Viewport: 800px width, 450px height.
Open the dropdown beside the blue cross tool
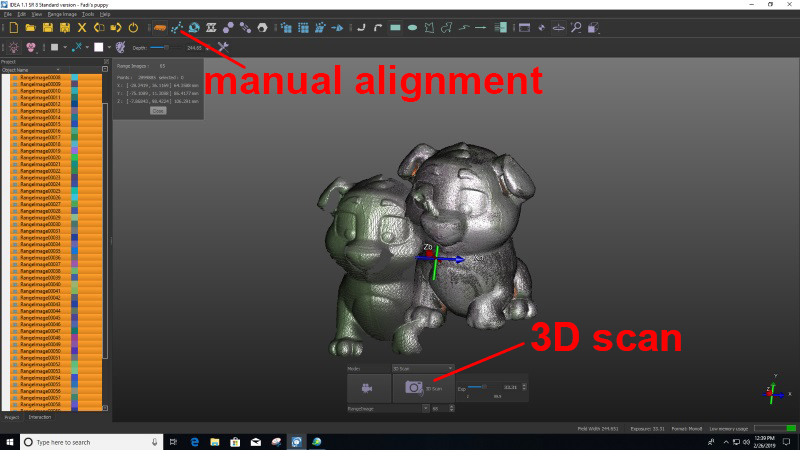[87, 47]
